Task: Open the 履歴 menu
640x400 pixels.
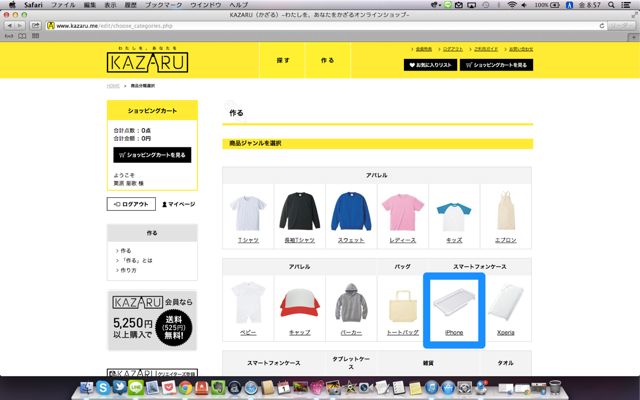Action: 131,5
